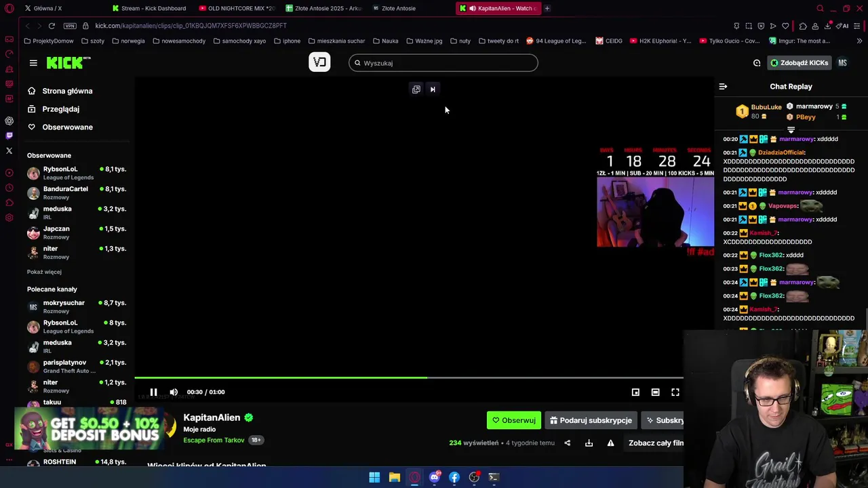Take a snapshot with the browser toolbar icon

tap(749, 26)
